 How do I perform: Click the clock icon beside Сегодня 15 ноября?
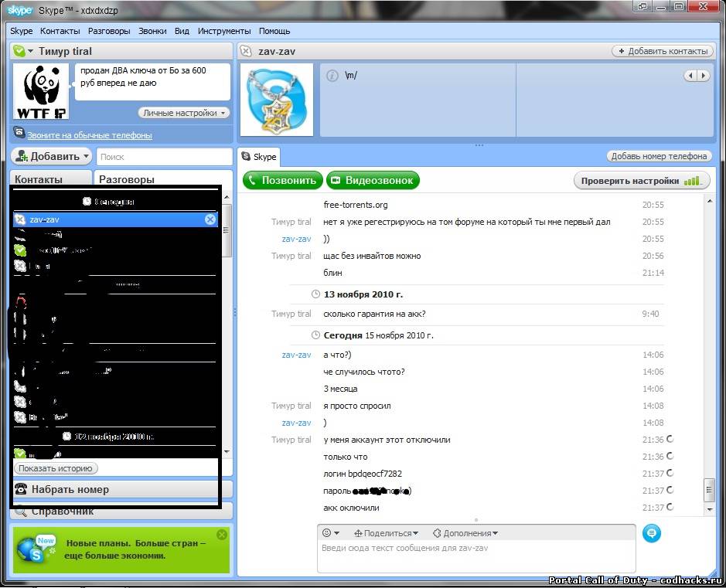coord(315,335)
